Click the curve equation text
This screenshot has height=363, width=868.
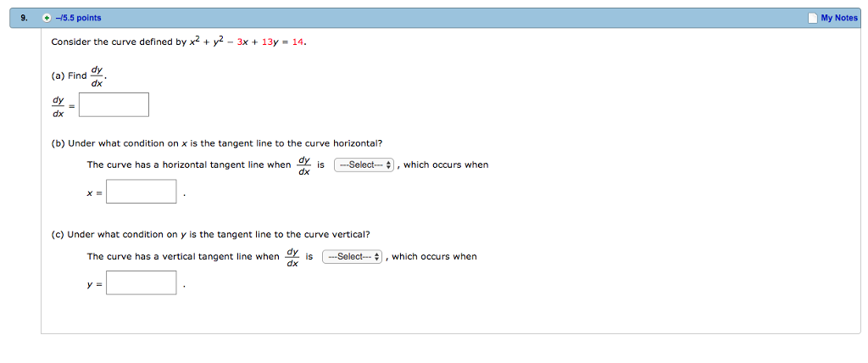pos(179,42)
